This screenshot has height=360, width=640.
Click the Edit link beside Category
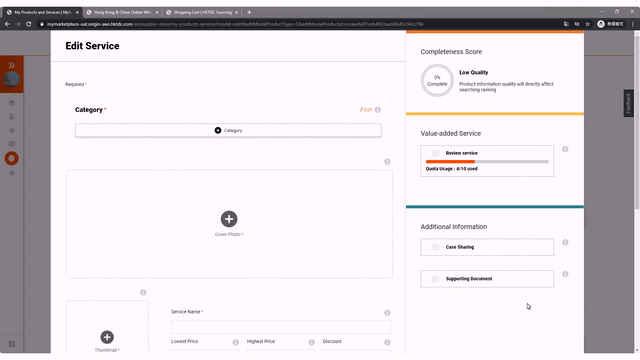pos(366,110)
